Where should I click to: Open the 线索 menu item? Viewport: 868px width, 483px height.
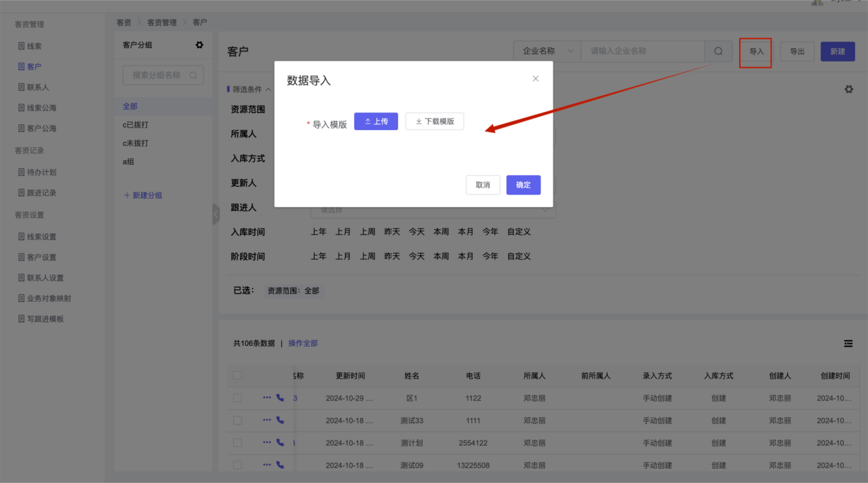35,46
